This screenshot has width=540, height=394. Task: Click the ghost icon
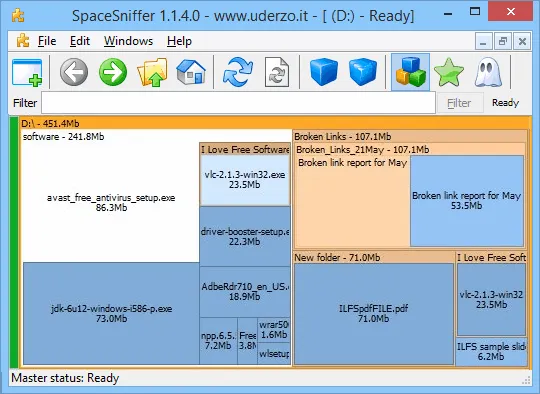[488, 72]
